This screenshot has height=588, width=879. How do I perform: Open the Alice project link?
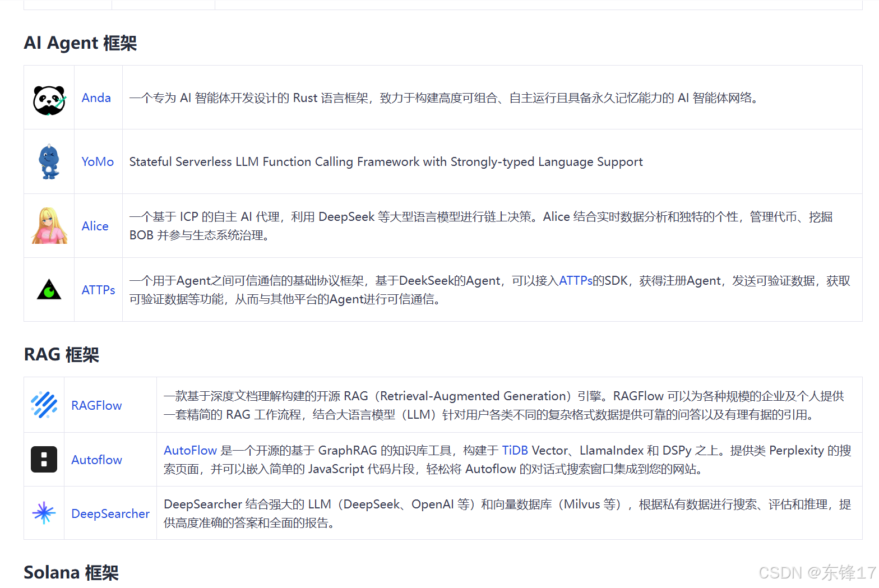click(95, 226)
